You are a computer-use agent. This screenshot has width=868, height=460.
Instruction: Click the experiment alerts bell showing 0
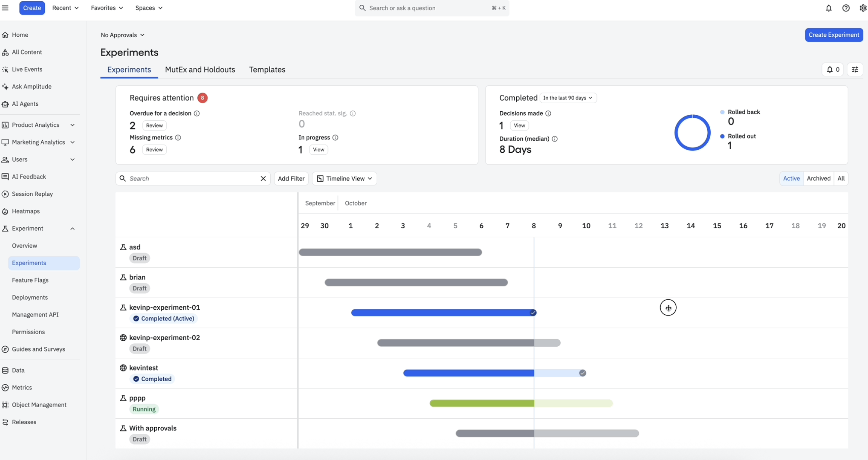833,69
